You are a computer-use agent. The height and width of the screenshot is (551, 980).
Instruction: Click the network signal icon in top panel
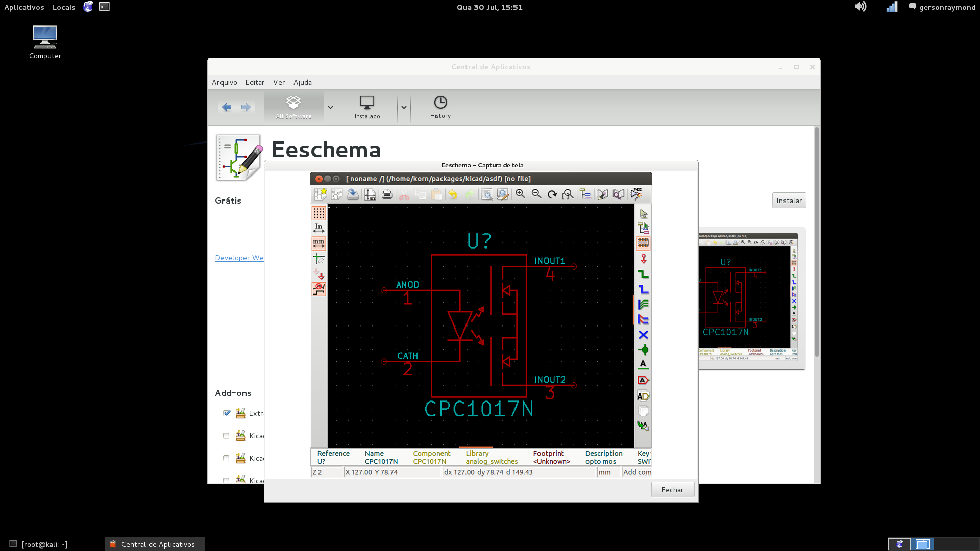click(892, 7)
